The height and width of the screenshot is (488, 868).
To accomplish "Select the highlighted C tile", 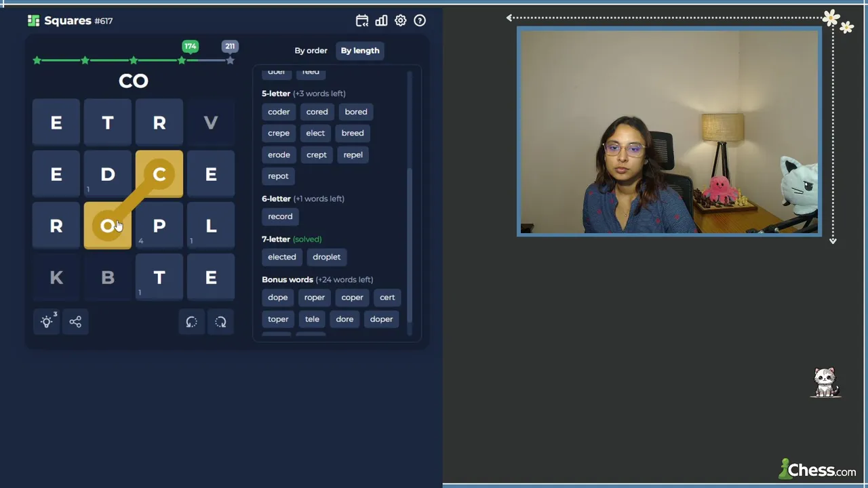I will 159,174.
